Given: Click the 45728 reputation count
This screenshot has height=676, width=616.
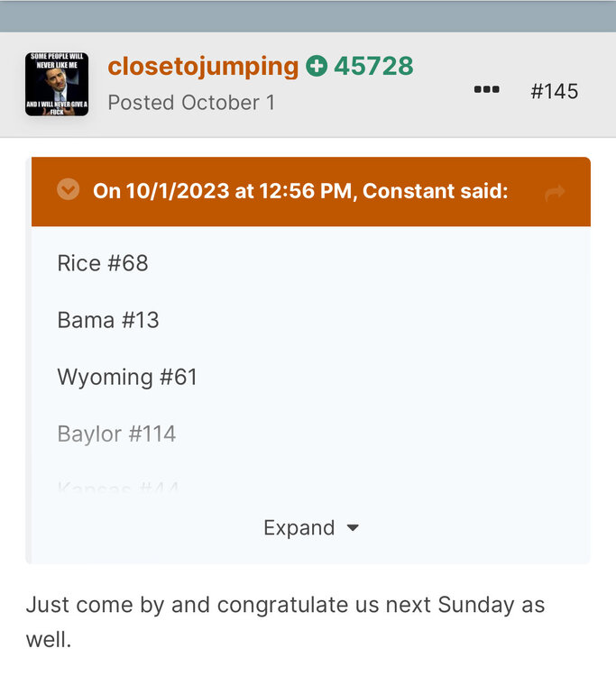Looking at the screenshot, I should (x=373, y=66).
